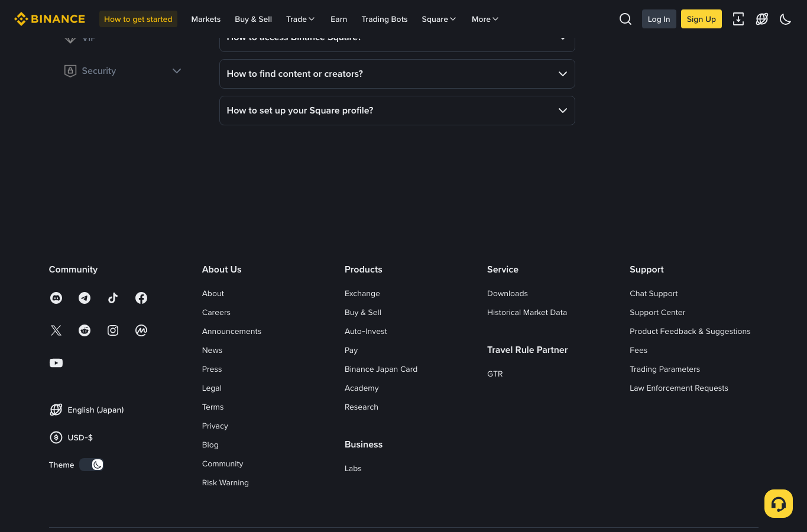Click the Security shield icon in the sidebar
The width and height of the screenshot is (807, 532).
(70, 71)
